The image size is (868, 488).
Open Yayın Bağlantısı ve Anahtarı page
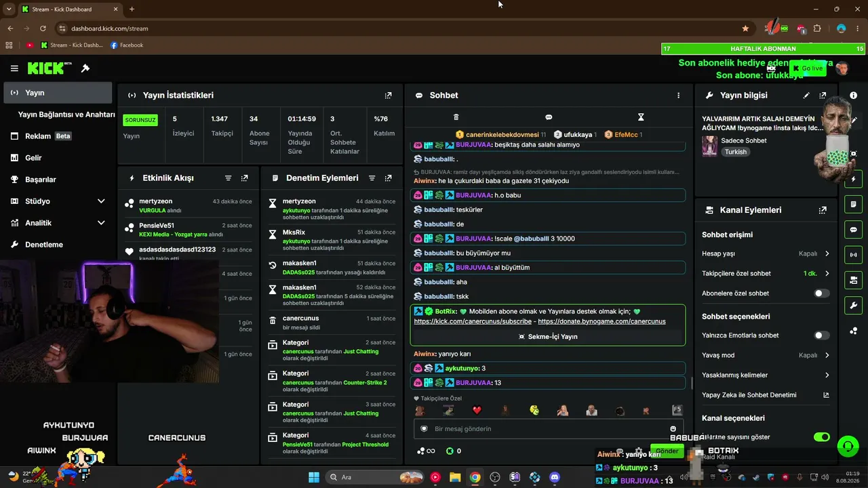tap(66, 115)
